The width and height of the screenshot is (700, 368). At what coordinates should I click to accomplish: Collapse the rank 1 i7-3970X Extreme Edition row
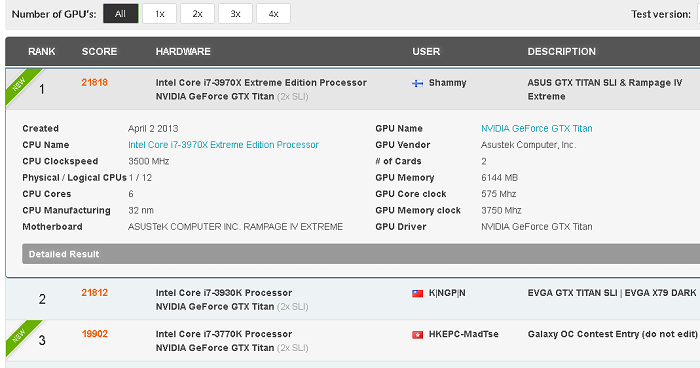[353, 89]
